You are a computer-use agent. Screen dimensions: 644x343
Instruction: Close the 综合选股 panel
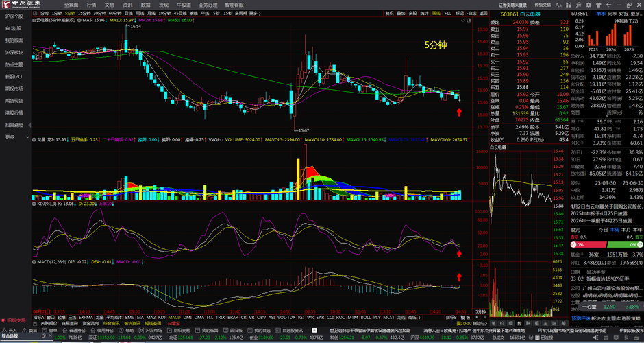click(x=51, y=336)
